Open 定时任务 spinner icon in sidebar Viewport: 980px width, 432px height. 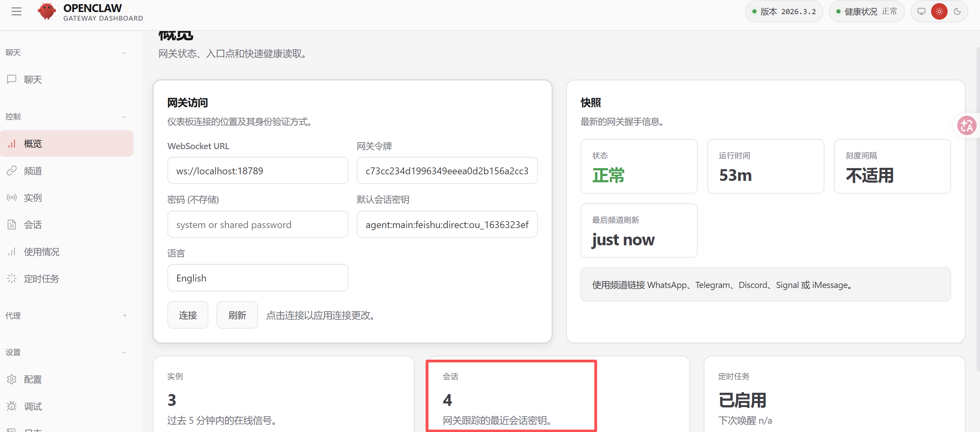(12, 279)
